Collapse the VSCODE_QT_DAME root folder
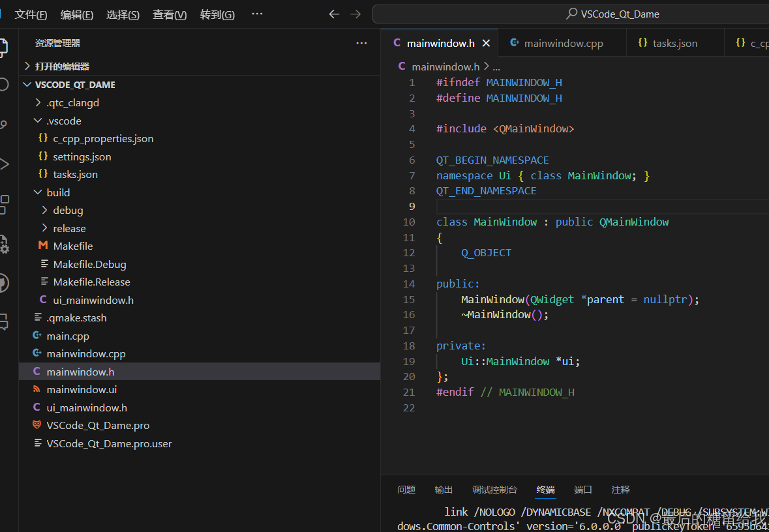Image resolution: width=769 pixels, height=532 pixels. tap(27, 84)
